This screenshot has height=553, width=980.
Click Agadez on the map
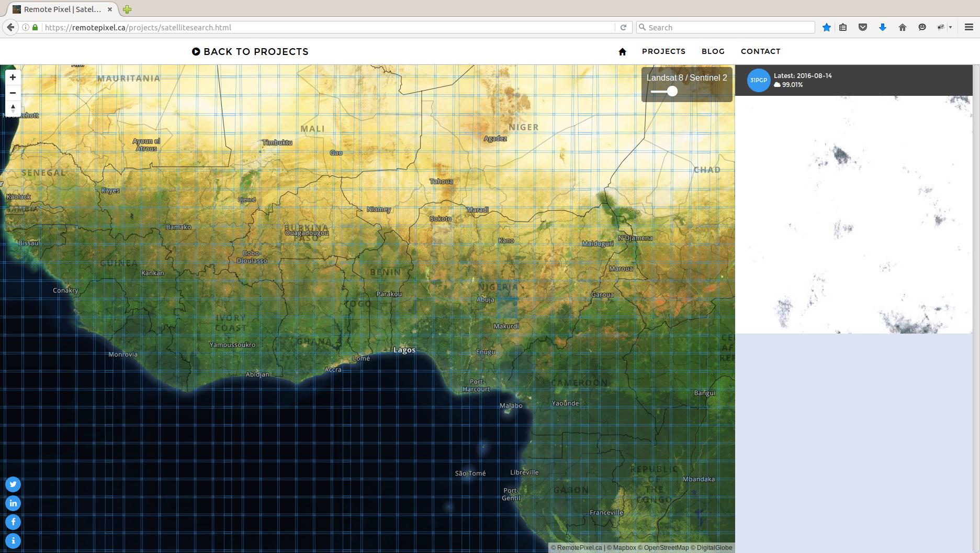click(x=495, y=138)
